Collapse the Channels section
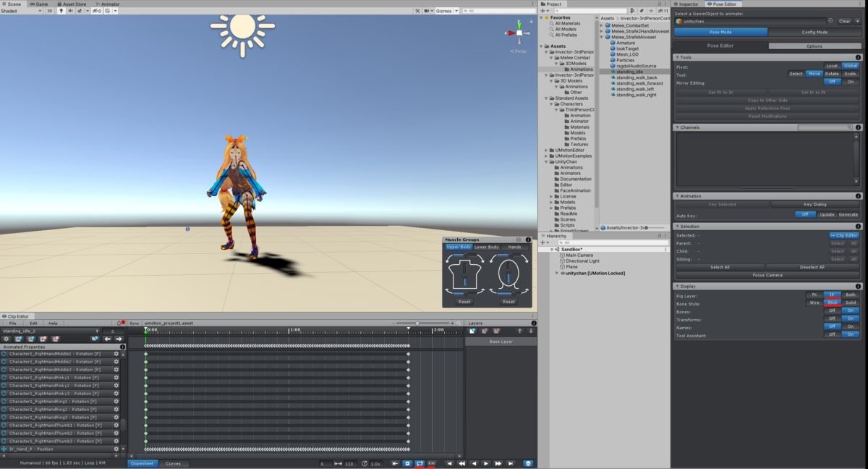Viewport: 868px width, 469px height. 678,127
